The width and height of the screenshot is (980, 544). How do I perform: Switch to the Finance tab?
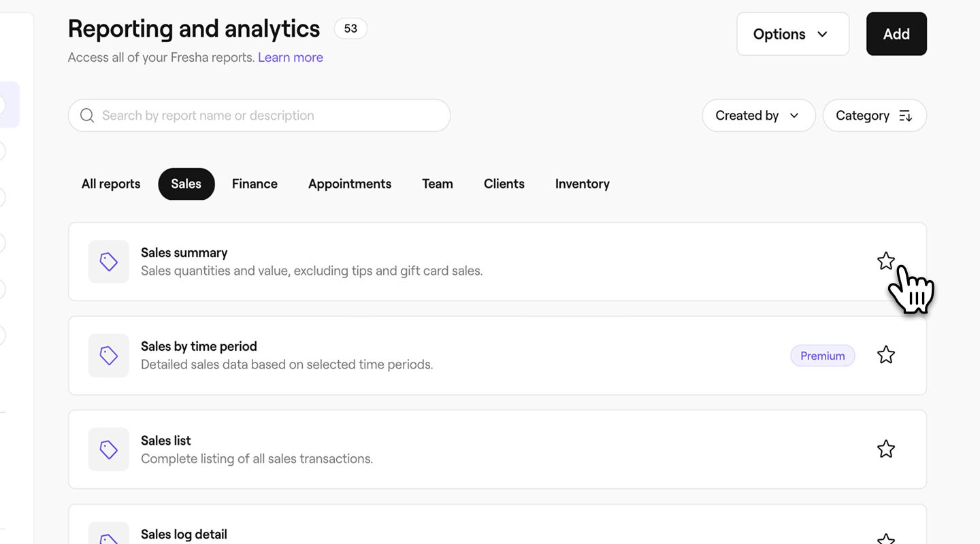[x=255, y=184]
